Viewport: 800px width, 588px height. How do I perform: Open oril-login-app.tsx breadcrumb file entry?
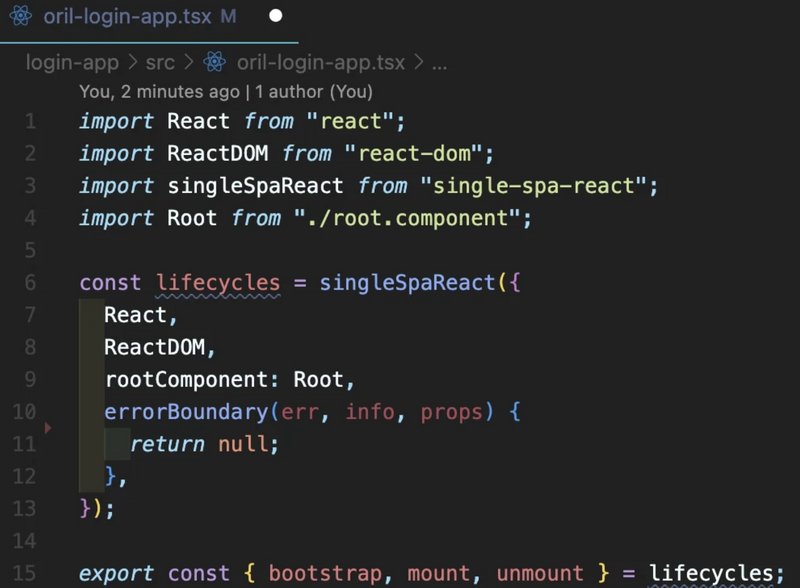(x=320, y=63)
